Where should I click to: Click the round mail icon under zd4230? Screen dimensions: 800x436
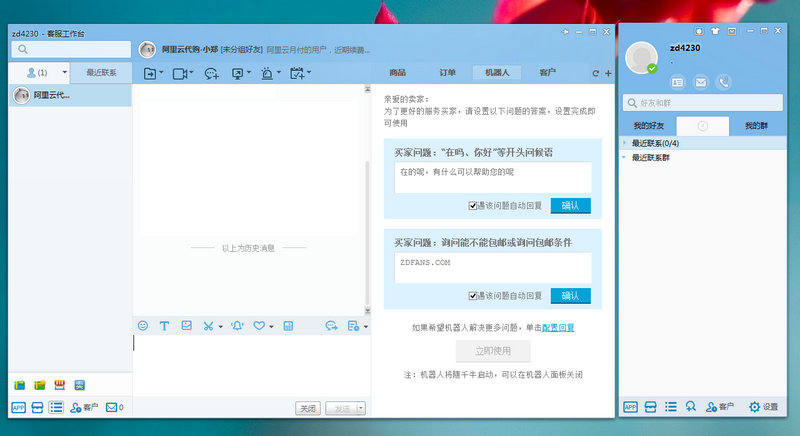(701, 82)
